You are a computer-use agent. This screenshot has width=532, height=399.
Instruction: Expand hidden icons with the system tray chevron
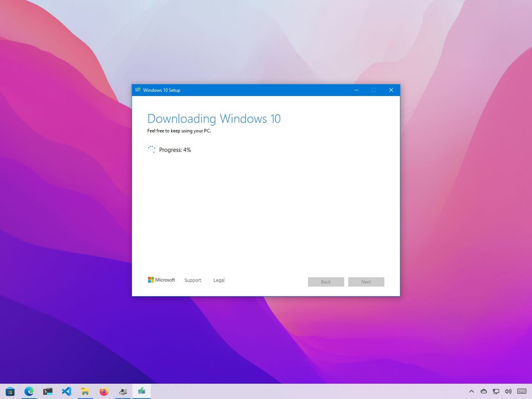[x=472, y=391]
